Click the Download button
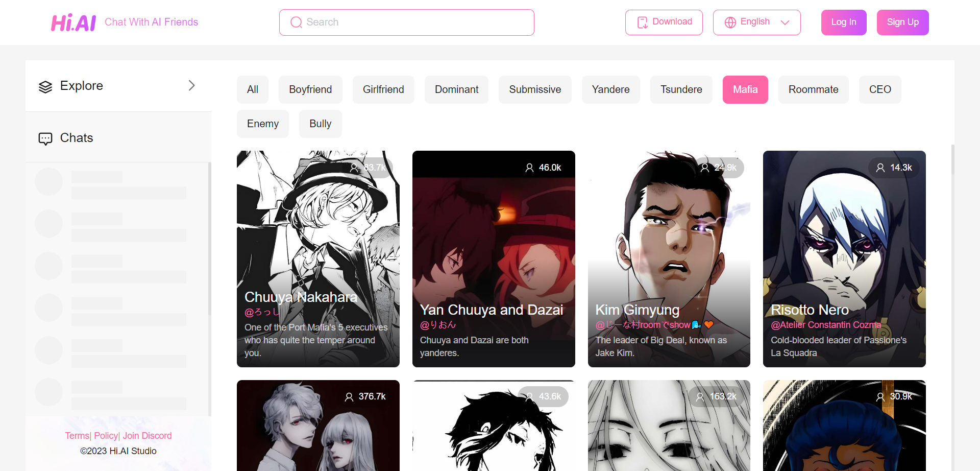This screenshot has width=980, height=471. pos(664,22)
